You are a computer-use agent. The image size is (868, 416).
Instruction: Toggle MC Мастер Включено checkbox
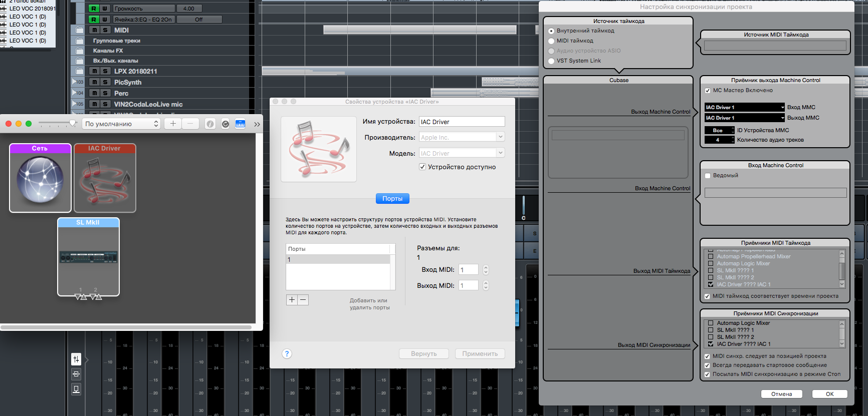(x=708, y=91)
